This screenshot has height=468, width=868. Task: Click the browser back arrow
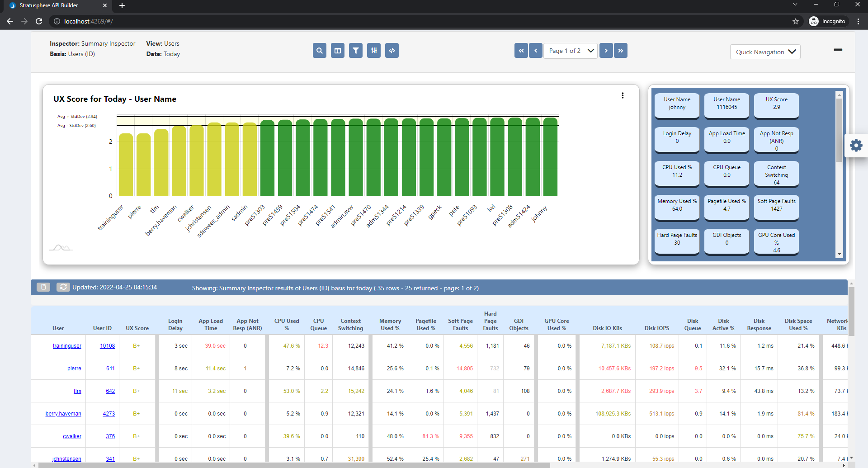coord(10,21)
